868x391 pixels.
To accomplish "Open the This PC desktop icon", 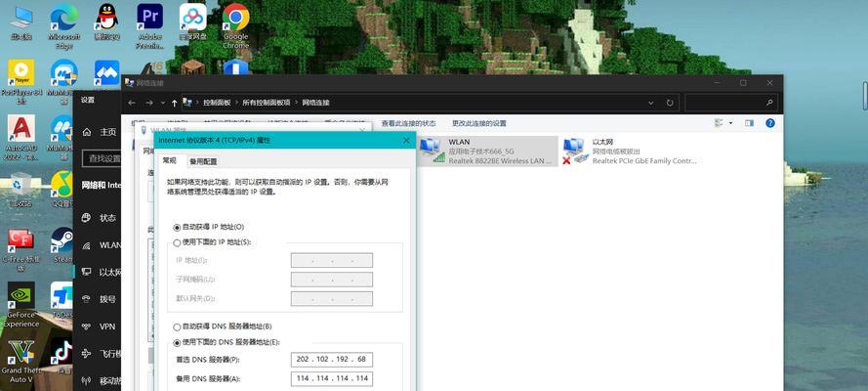I will pyautogui.click(x=21, y=22).
